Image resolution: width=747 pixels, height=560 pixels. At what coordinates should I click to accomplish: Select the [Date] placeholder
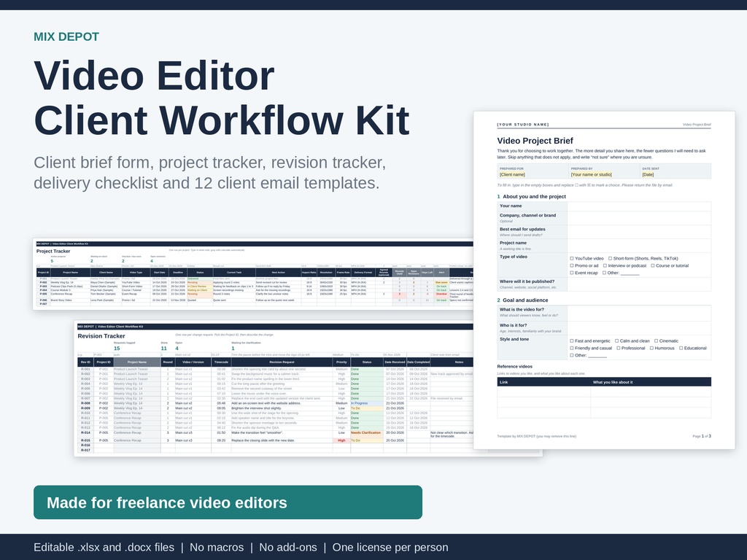click(x=648, y=175)
